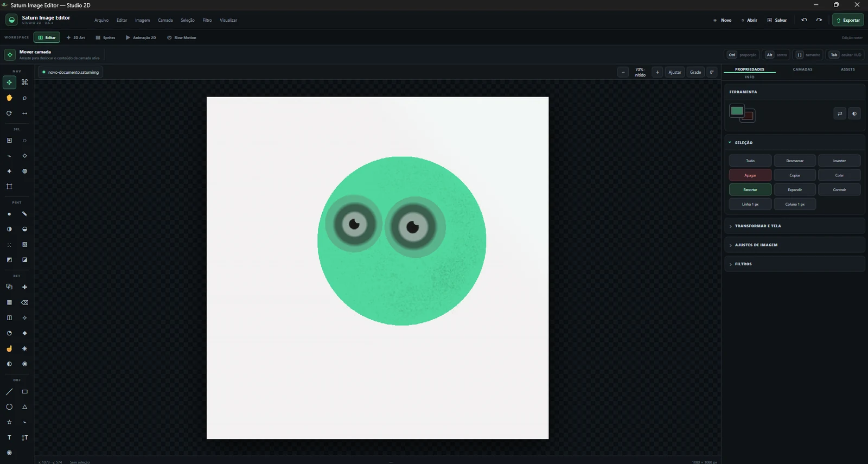Image resolution: width=868 pixels, height=464 pixels.
Task: Click the swap colors arrows icon
Action: pyautogui.click(x=840, y=113)
